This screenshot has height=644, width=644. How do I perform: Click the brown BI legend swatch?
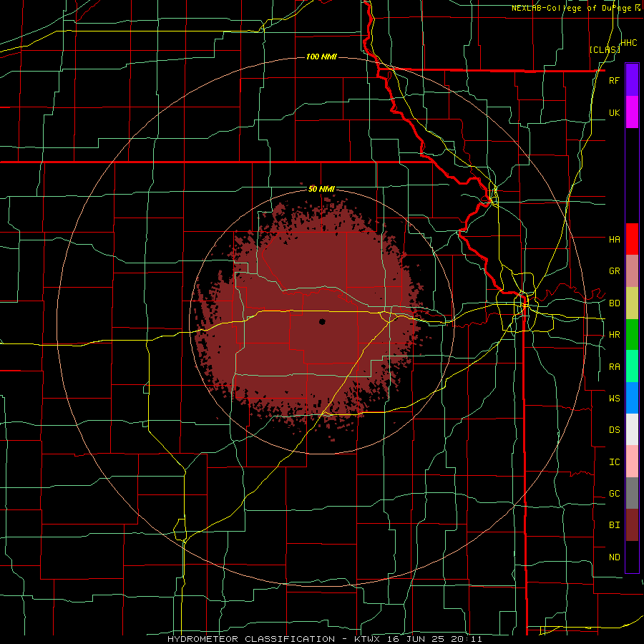632,525
